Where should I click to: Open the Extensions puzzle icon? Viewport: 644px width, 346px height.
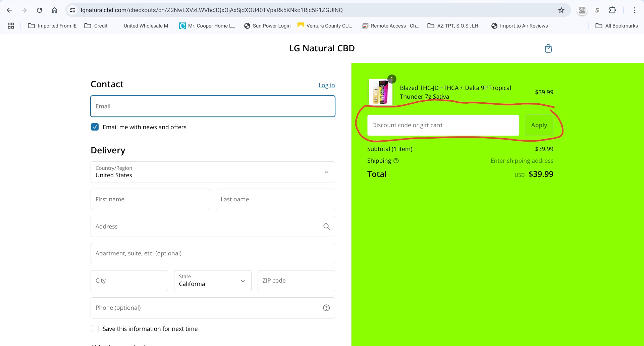[612, 10]
